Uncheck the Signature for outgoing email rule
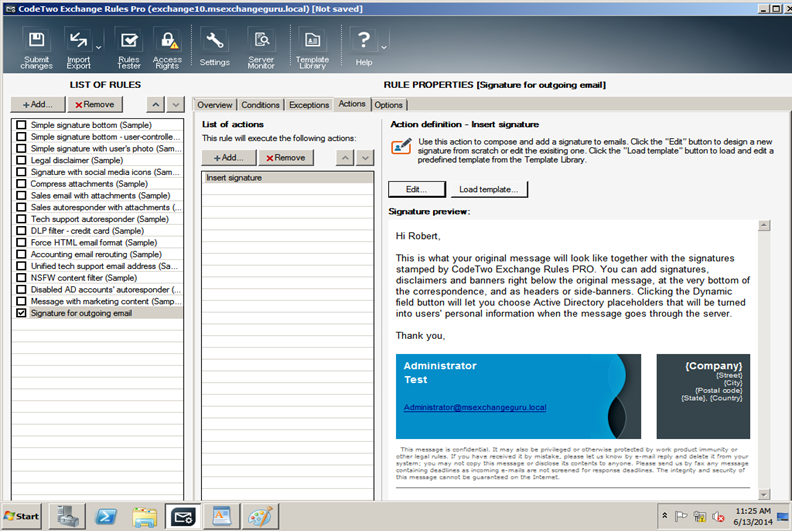 21,313
